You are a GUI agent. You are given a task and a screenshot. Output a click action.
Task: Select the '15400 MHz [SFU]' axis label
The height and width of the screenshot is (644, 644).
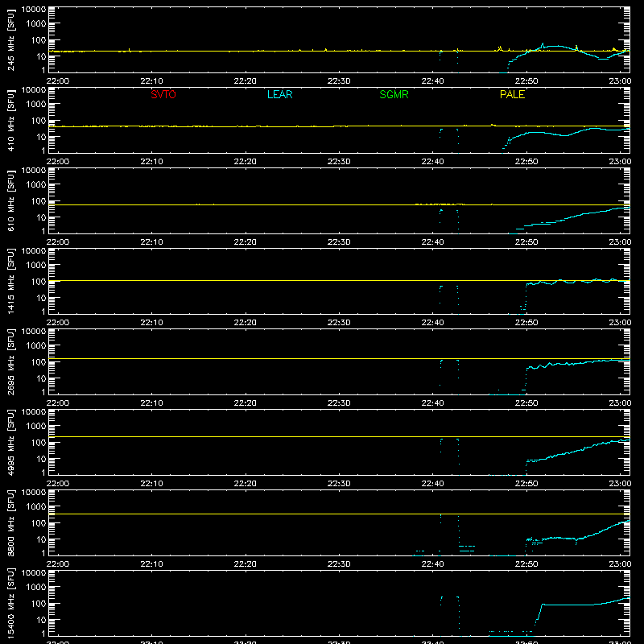point(11,603)
